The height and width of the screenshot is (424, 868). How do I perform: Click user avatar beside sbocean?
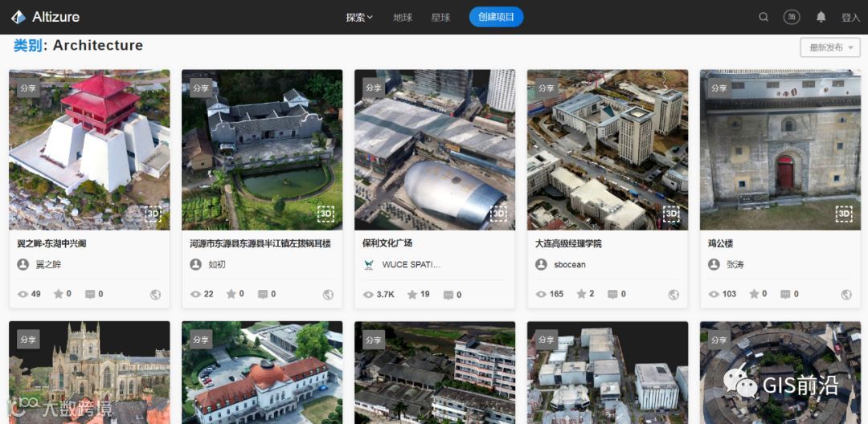pos(541,264)
